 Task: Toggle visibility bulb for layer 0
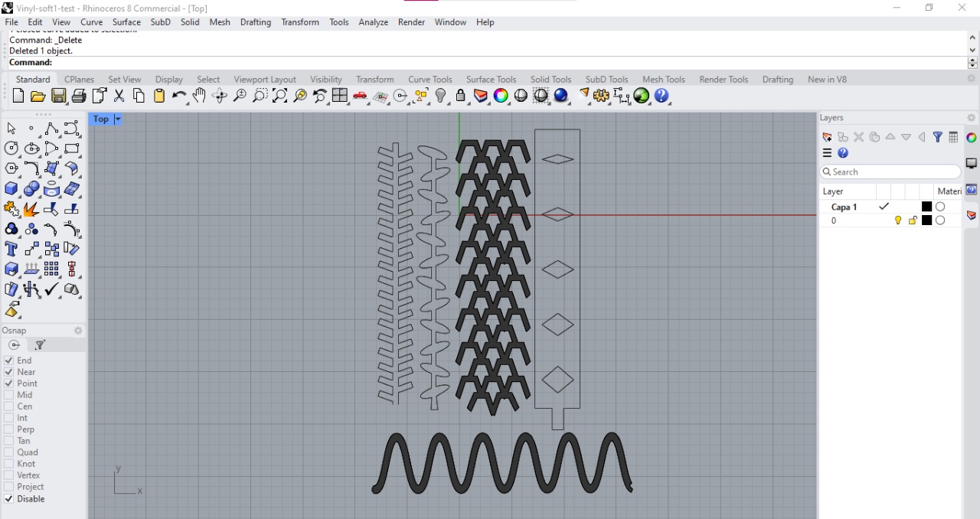click(898, 220)
